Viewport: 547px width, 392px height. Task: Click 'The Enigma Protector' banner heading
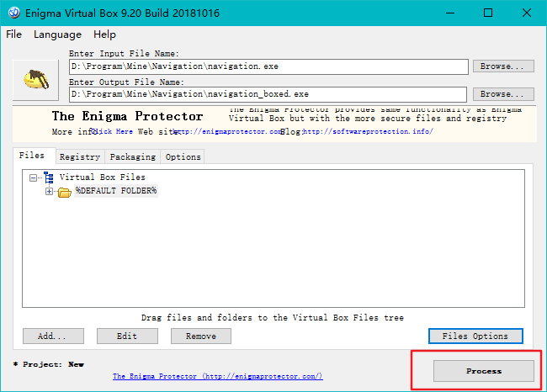[x=127, y=116]
